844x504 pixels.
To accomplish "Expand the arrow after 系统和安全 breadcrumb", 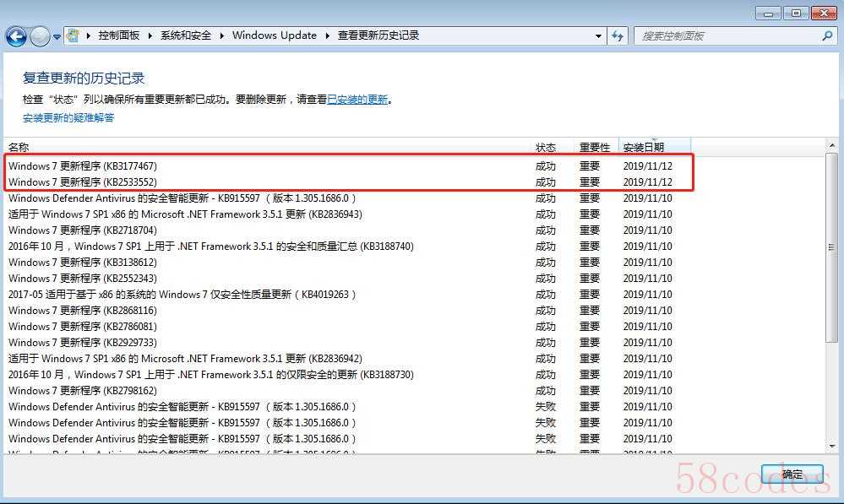I will click(x=221, y=36).
